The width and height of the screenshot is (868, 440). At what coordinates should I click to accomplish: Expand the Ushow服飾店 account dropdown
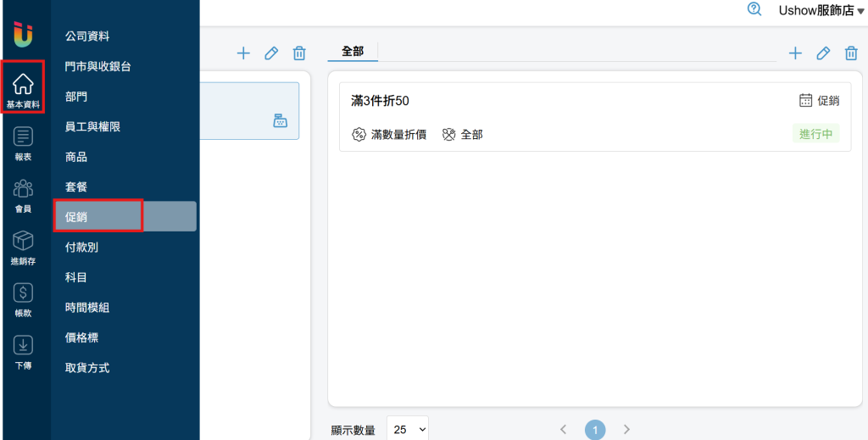[x=821, y=10]
